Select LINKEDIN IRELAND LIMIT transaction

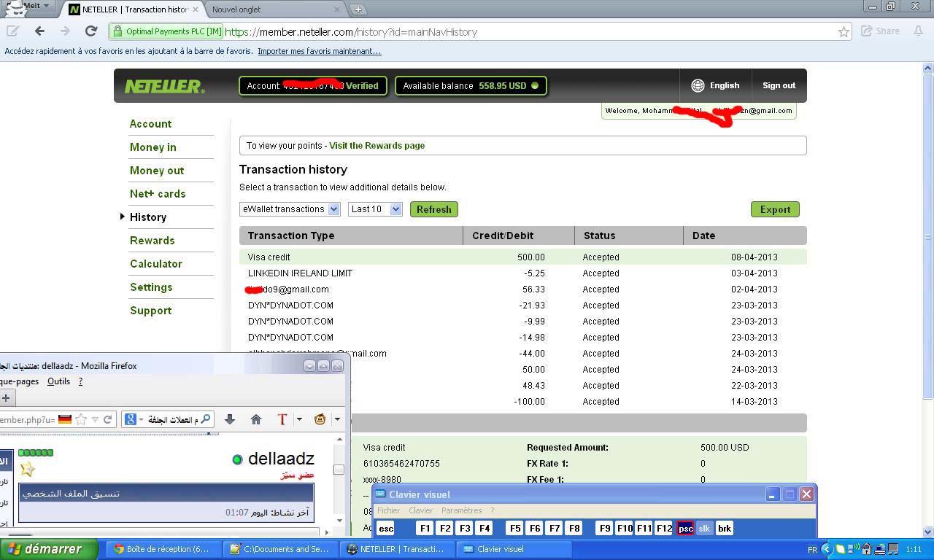coord(522,273)
